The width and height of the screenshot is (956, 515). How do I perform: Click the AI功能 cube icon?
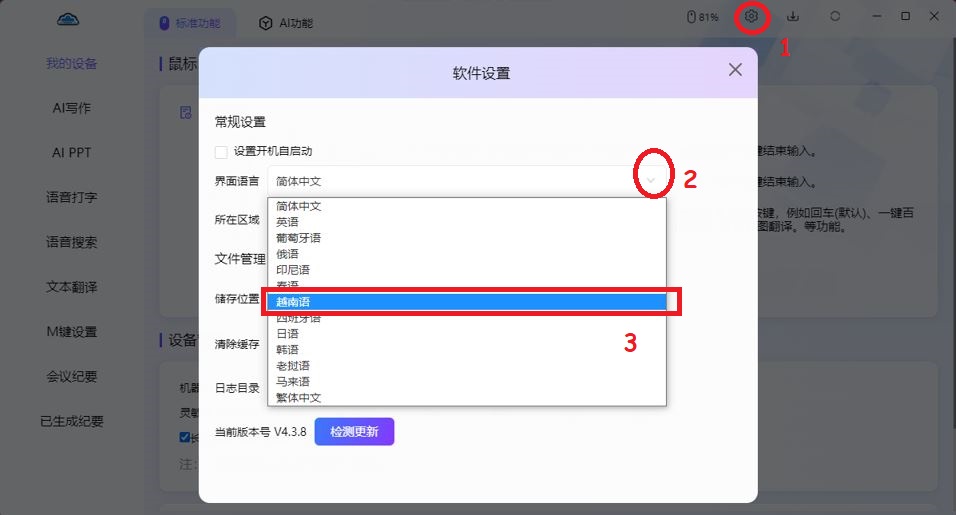tap(265, 23)
